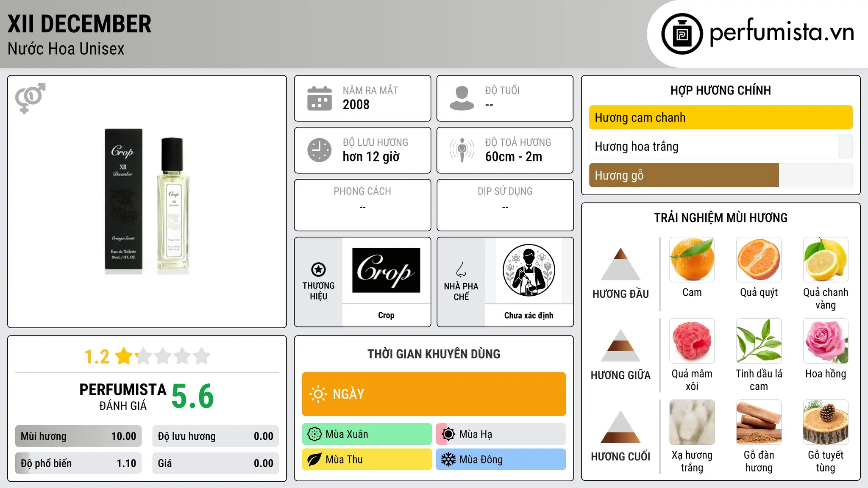Image resolution: width=868 pixels, height=488 pixels.
Task: Click the Trải nghiệm mùi hương heading
Action: [x=721, y=218]
